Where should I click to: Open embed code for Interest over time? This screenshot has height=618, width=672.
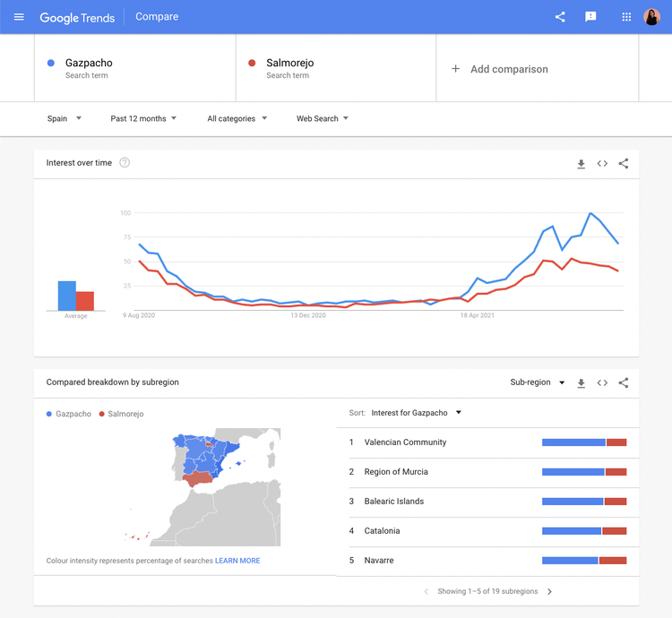click(602, 163)
